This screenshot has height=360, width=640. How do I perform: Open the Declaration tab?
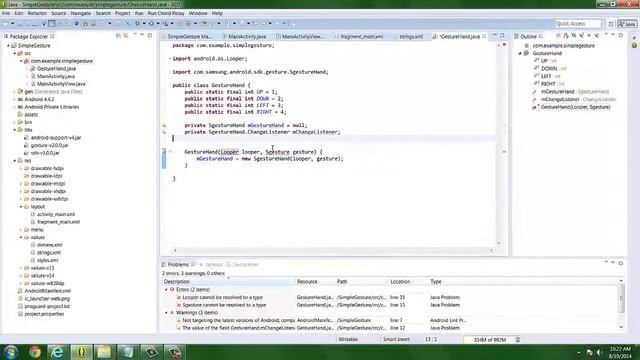tap(242, 264)
